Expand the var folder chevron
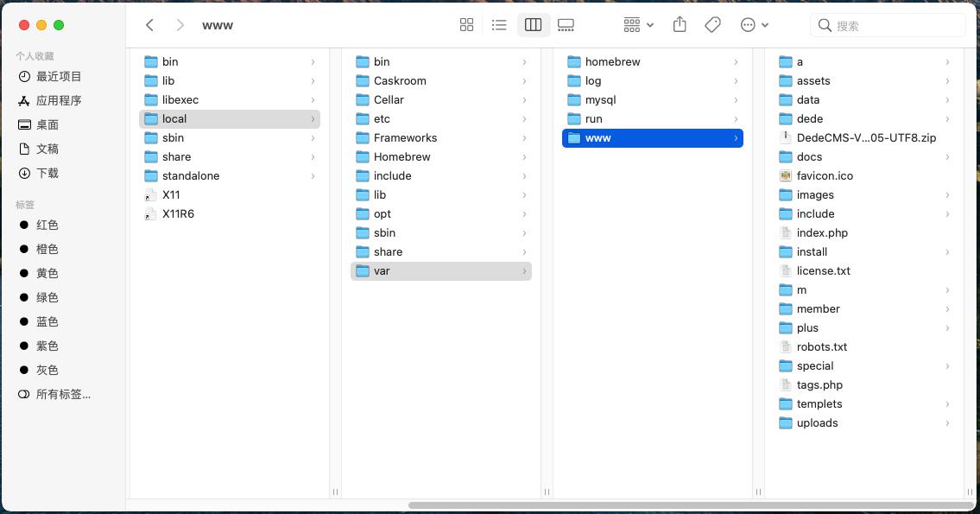This screenshot has height=514, width=980. tap(524, 271)
